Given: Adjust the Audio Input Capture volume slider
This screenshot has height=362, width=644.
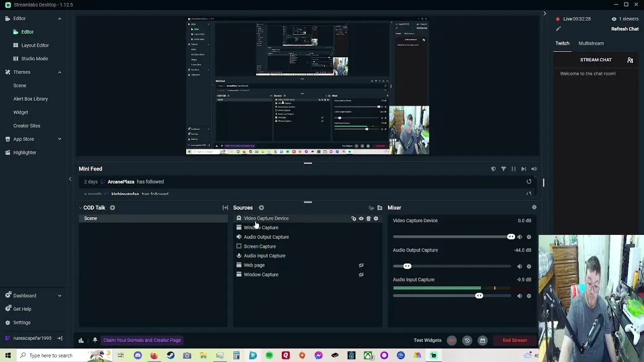Looking at the screenshot, I should point(479,296).
